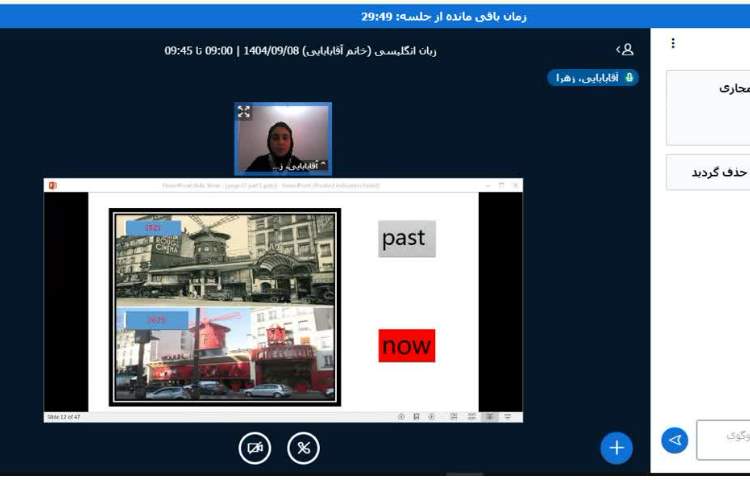This screenshot has width=750, height=480.
Task: Click the remaining session time text at top
Action: click(x=443, y=17)
